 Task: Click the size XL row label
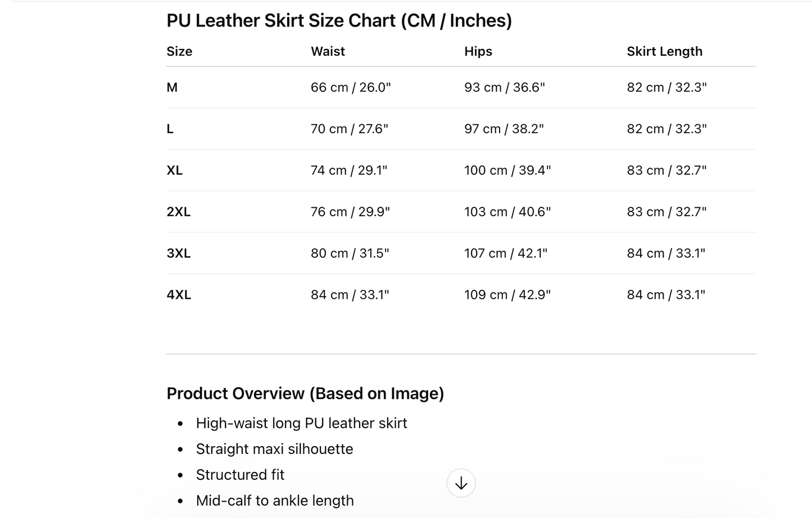point(175,170)
